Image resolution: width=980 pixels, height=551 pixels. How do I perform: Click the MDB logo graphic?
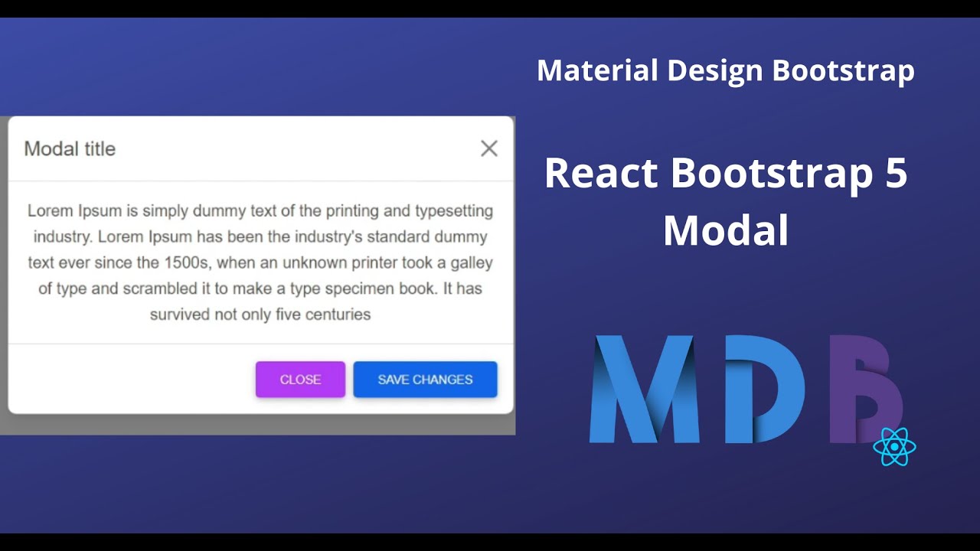coord(746,390)
